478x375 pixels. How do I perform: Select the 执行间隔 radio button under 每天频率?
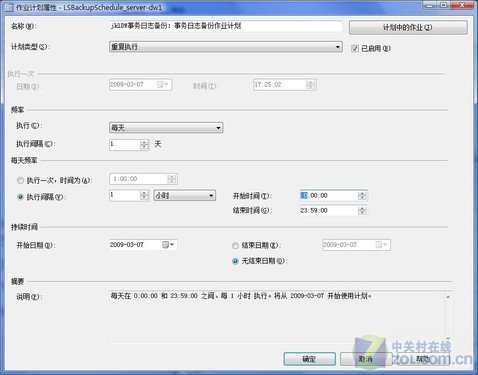[x=20, y=197]
